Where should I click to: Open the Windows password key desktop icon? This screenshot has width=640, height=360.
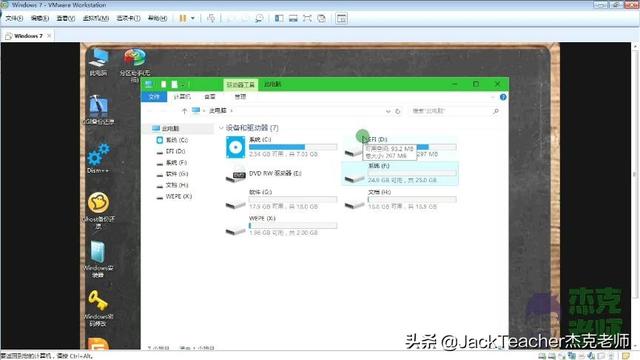click(98, 308)
